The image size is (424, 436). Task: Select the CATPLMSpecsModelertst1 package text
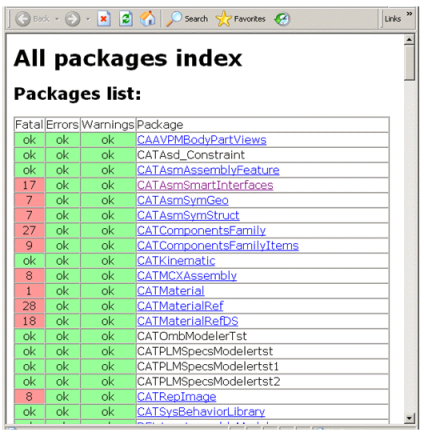click(208, 367)
